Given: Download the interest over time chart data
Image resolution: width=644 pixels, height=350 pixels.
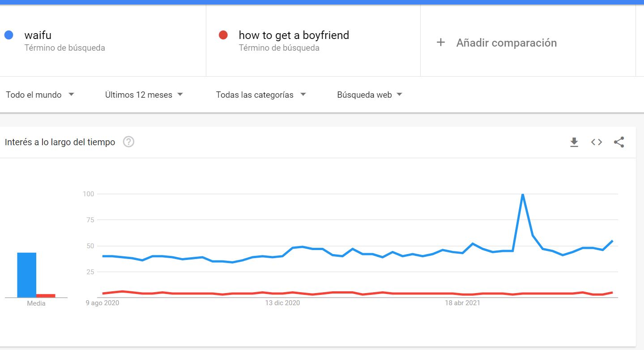Looking at the screenshot, I should 574,143.
